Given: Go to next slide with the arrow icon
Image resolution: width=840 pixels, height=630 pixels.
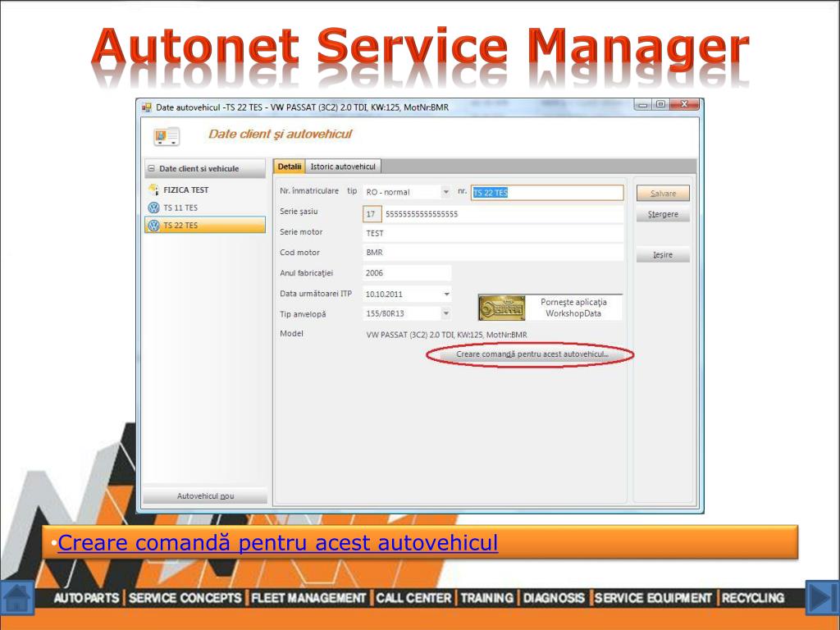Looking at the screenshot, I should (822, 598).
